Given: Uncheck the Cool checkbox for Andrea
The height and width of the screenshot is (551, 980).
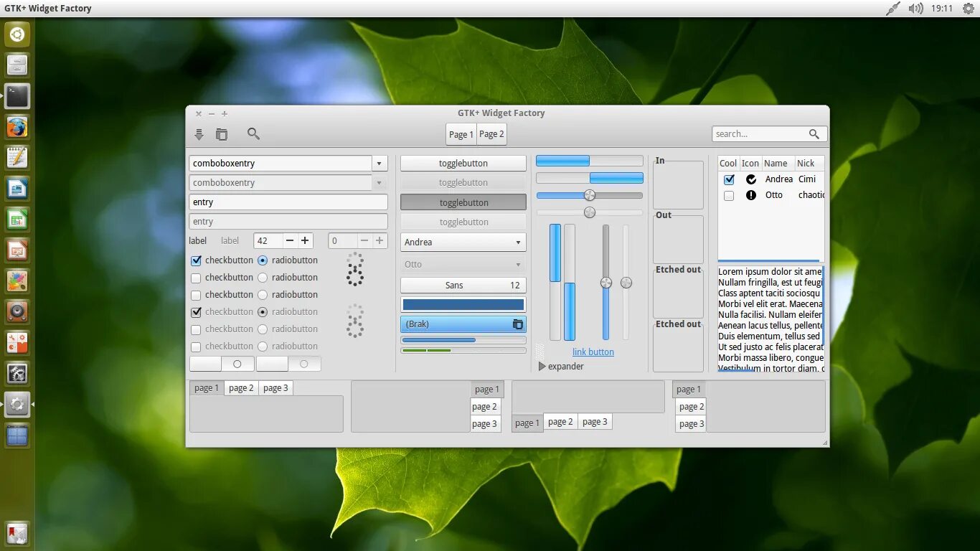Looking at the screenshot, I should coord(729,179).
